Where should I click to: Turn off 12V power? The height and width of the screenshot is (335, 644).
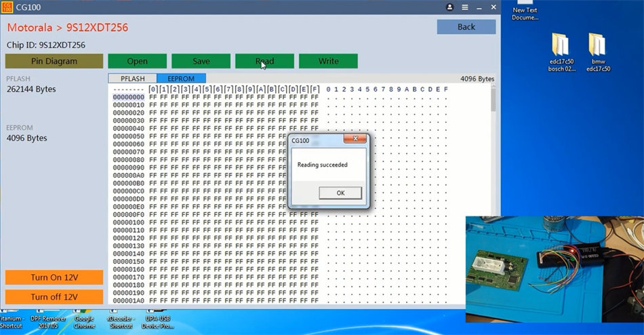(54, 297)
